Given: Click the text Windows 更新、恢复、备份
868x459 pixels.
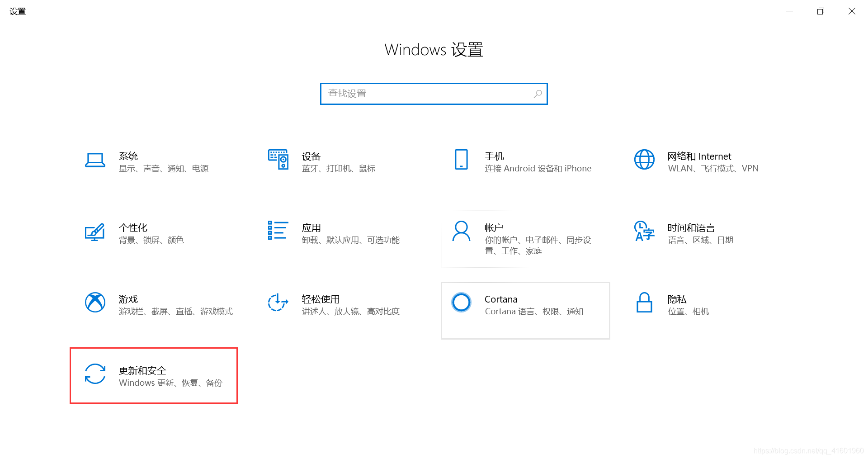Looking at the screenshot, I should pyautogui.click(x=170, y=383).
